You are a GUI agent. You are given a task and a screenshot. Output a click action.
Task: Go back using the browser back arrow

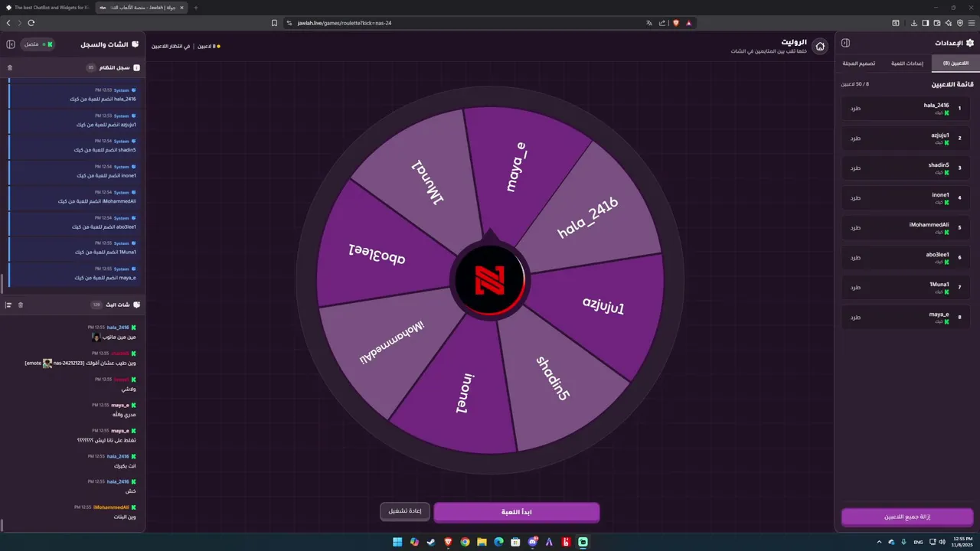pyautogui.click(x=9, y=23)
